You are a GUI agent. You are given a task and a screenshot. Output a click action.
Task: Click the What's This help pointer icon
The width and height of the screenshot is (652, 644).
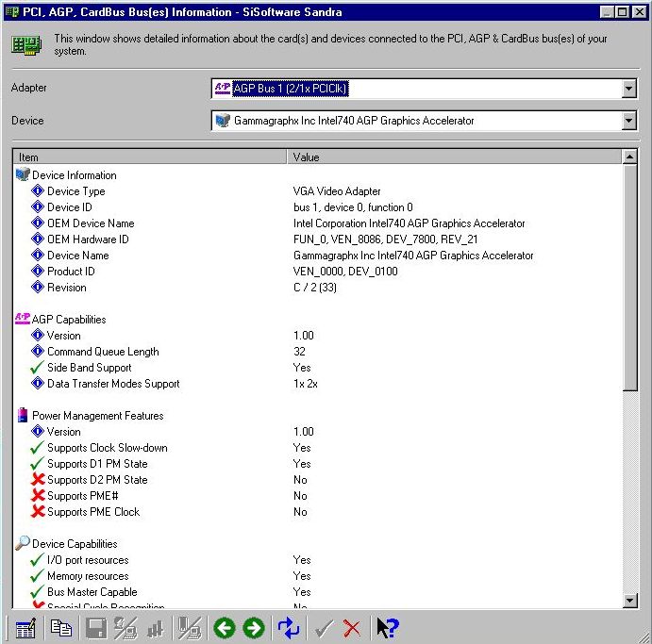(x=388, y=628)
